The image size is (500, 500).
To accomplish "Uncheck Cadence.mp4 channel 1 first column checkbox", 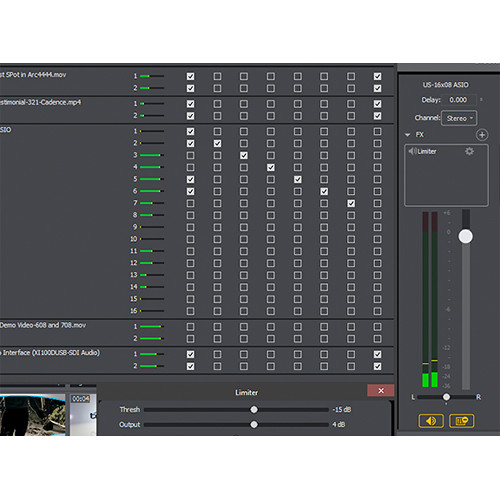I will [x=190, y=104].
